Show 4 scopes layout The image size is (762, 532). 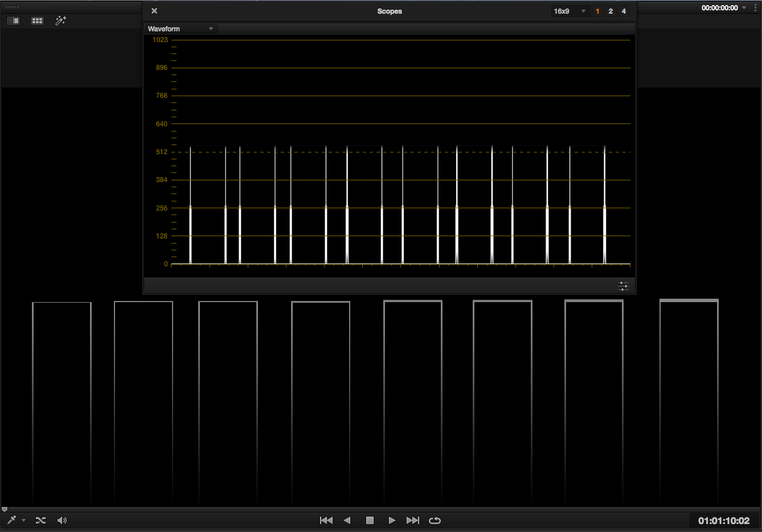point(624,11)
